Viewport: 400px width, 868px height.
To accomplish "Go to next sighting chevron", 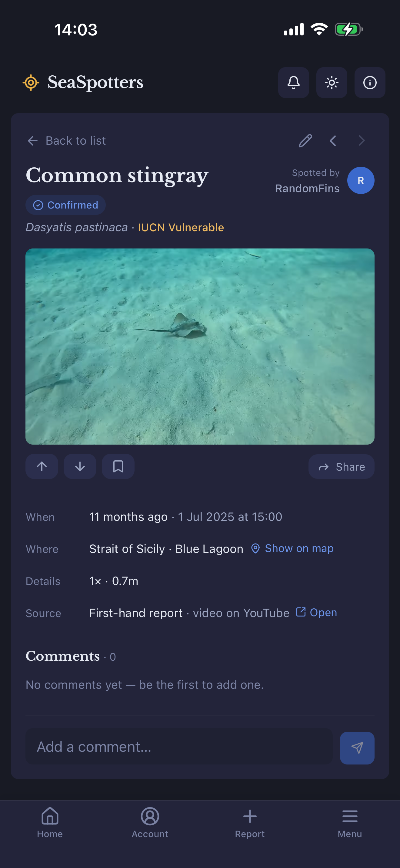I will (362, 140).
